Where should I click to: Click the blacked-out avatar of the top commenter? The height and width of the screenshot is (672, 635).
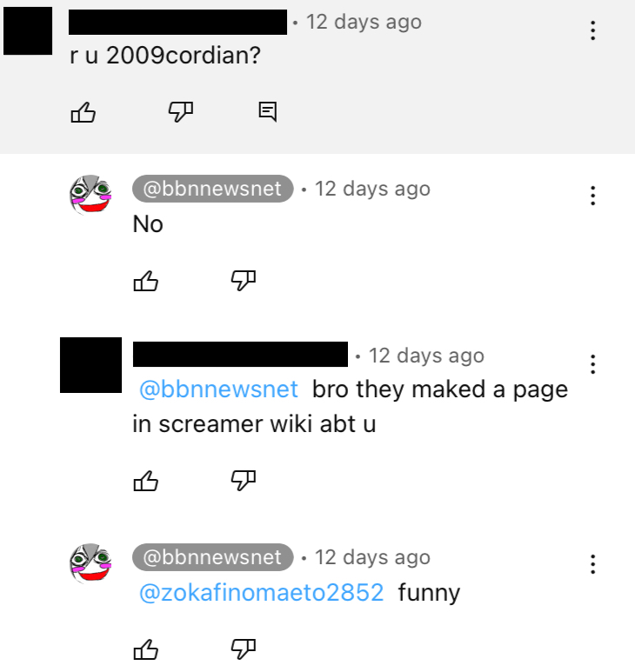point(28,30)
